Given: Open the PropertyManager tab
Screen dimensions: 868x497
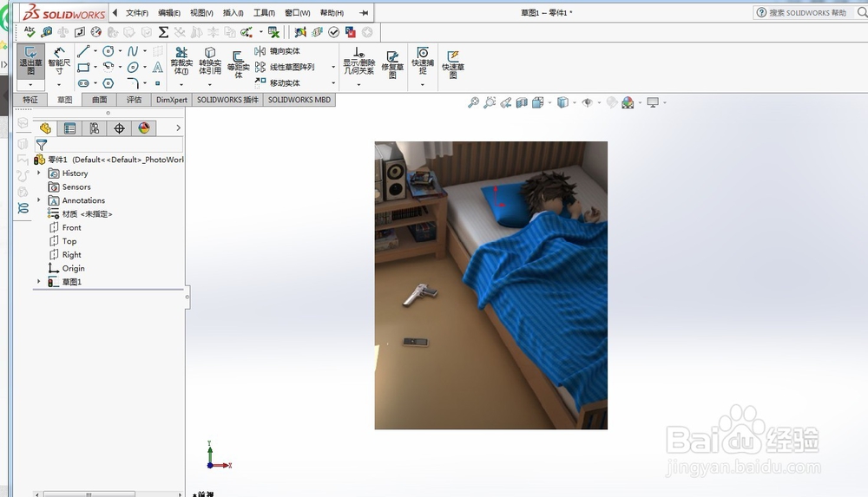Looking at the screenshot, I should [69, 128].
